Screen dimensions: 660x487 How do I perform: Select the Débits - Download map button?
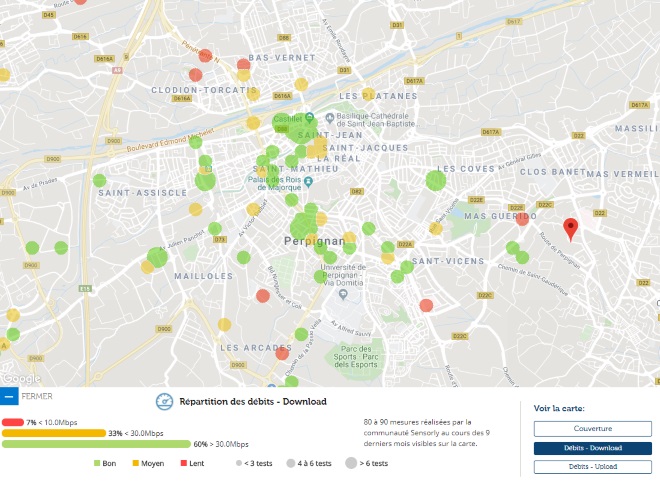593,448
